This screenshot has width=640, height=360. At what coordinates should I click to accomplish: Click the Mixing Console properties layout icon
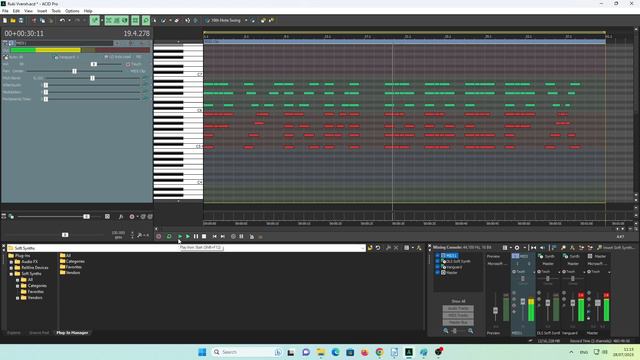point(505,247)
